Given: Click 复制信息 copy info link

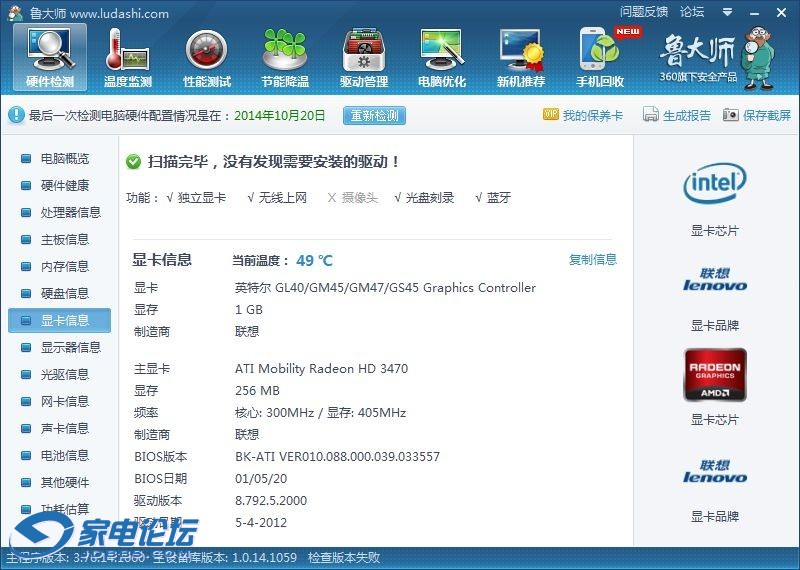Looking at the screenshot, I should click(x=593, y=260).
